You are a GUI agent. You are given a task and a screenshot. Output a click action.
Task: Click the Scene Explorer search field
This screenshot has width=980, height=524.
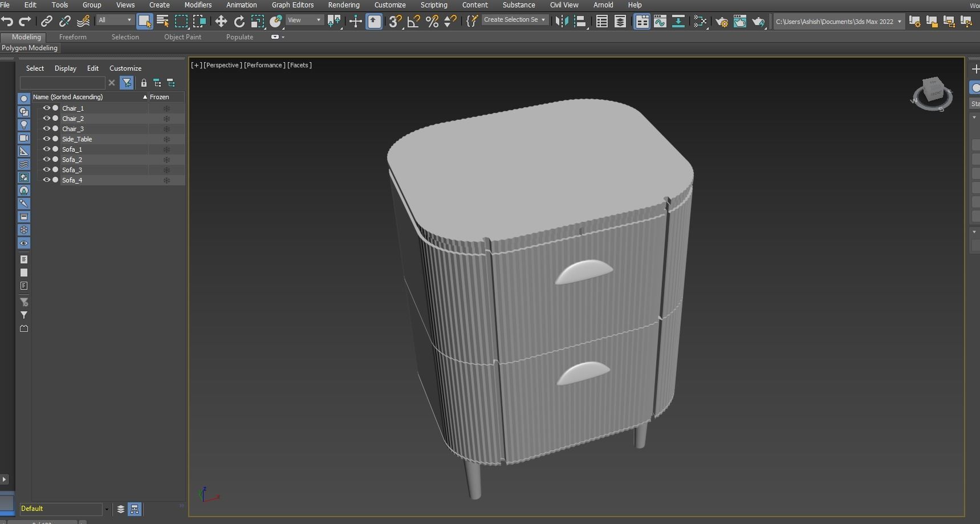click(x=63, y=83)
